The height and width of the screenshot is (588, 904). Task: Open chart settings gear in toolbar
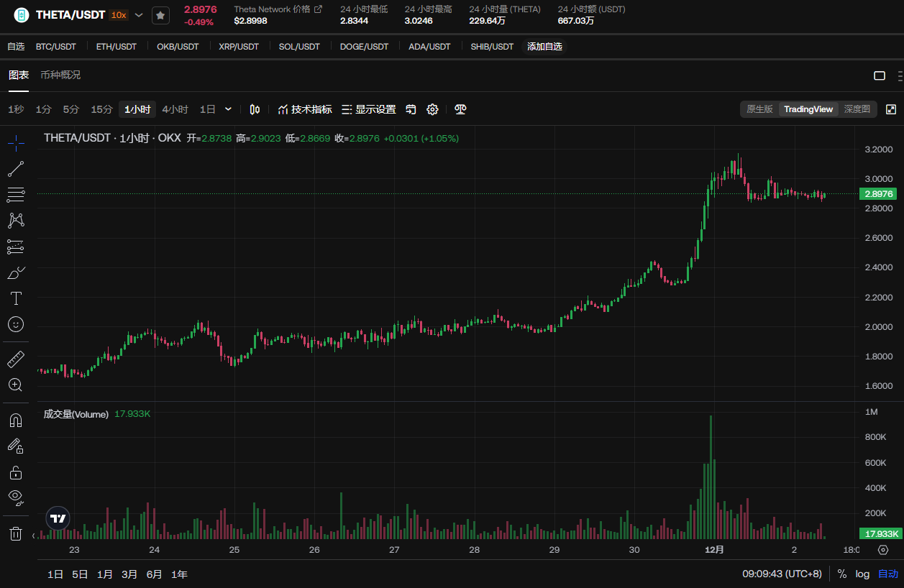(432, 109)
